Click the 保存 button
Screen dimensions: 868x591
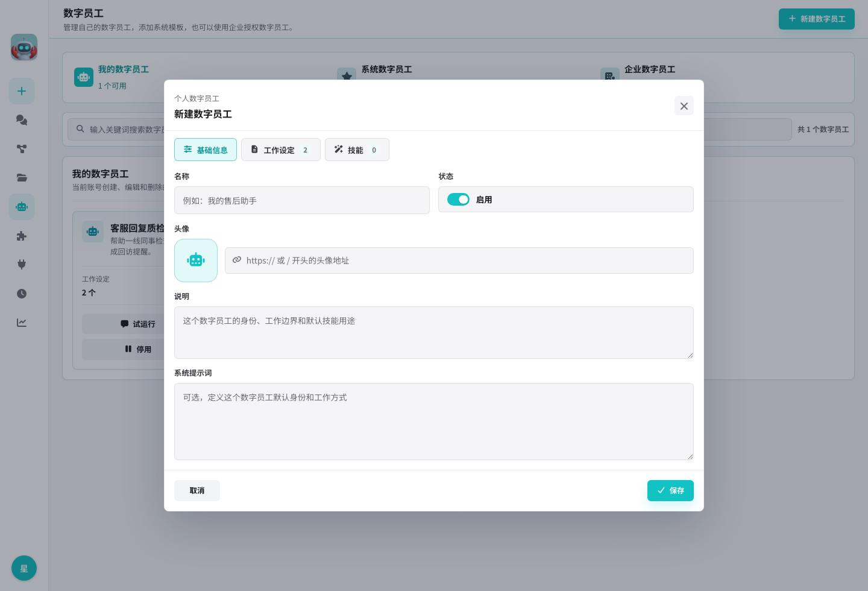point(670,490)
